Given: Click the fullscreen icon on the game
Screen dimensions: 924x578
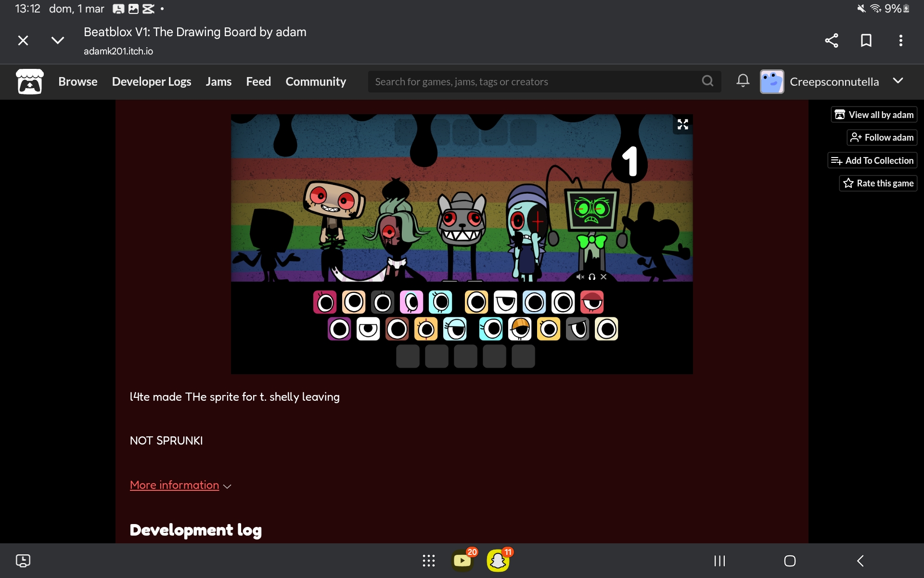Looking at the screenshot, I should [x=682, y=124].
